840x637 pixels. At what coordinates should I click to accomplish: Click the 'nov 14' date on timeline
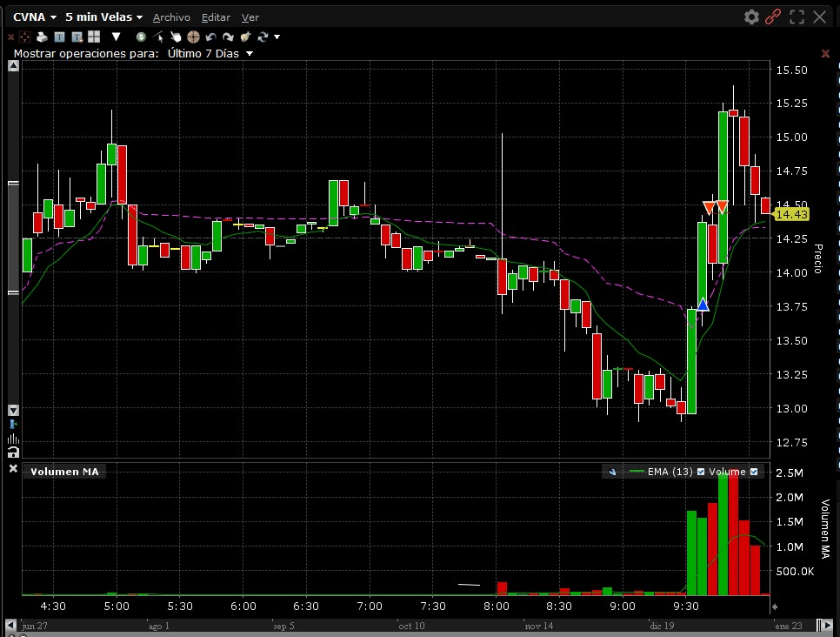tap(538, 626)
